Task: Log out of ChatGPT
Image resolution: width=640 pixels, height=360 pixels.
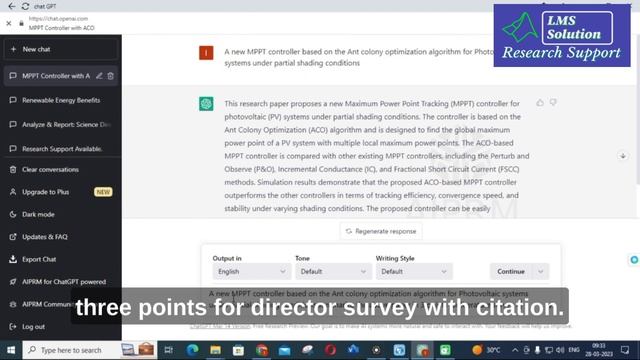Action: click(33, 327)
